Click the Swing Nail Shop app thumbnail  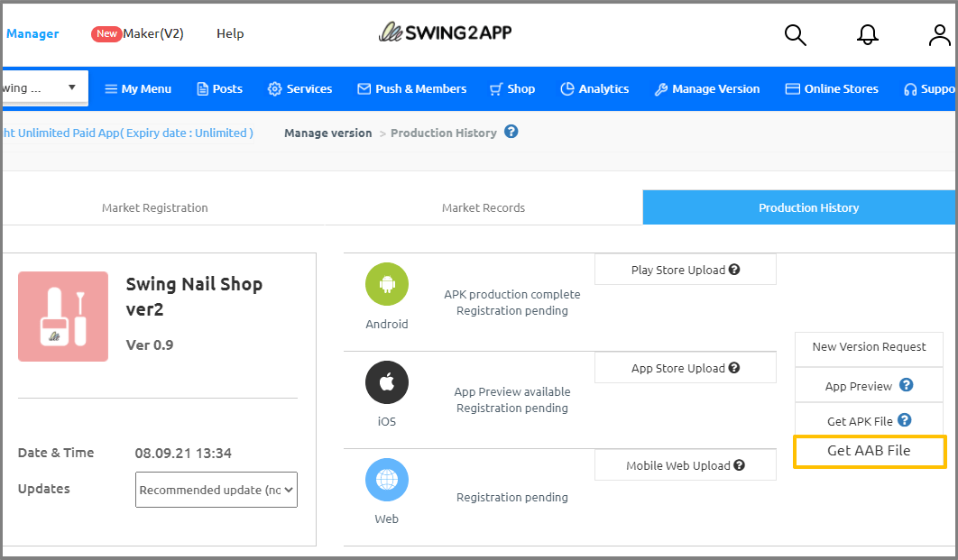[63, 317]
